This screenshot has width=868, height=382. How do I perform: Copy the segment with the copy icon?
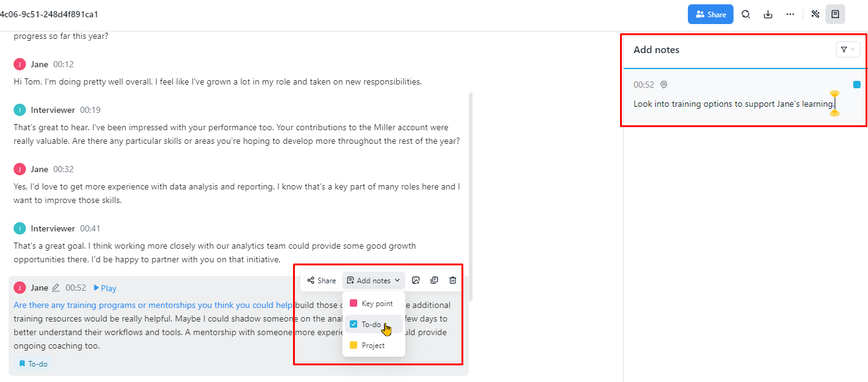[434, 280]
